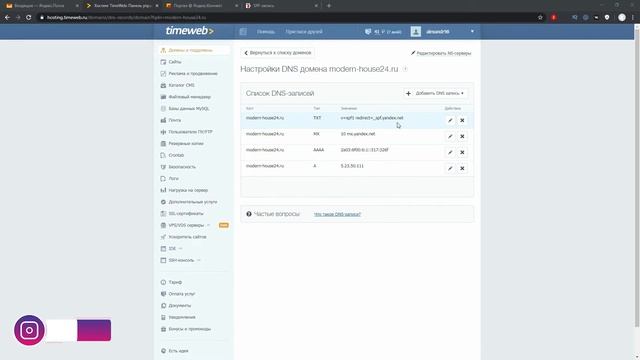The height and width of the screenshot is (360, 640).
Task: Click the Пользователи ПУ/FTP sidebar icon
Action: pos(163,132)
